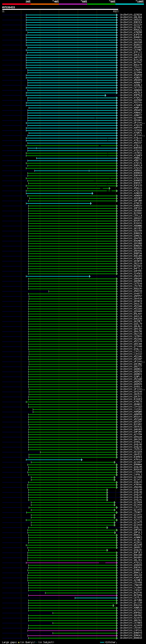Choose the UniRef100_A5BEL1 label

tap(131, 158)
